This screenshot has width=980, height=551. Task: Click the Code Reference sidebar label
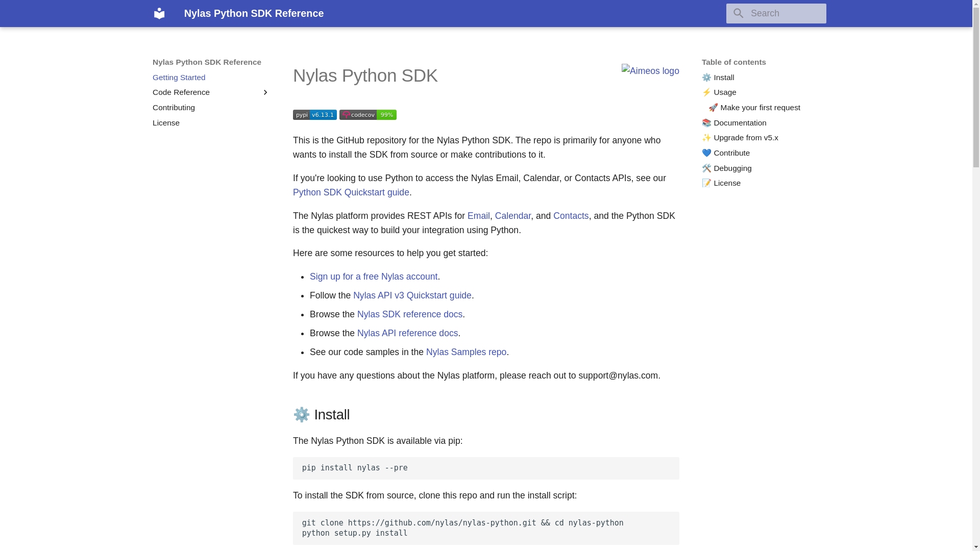pos(181,92)
